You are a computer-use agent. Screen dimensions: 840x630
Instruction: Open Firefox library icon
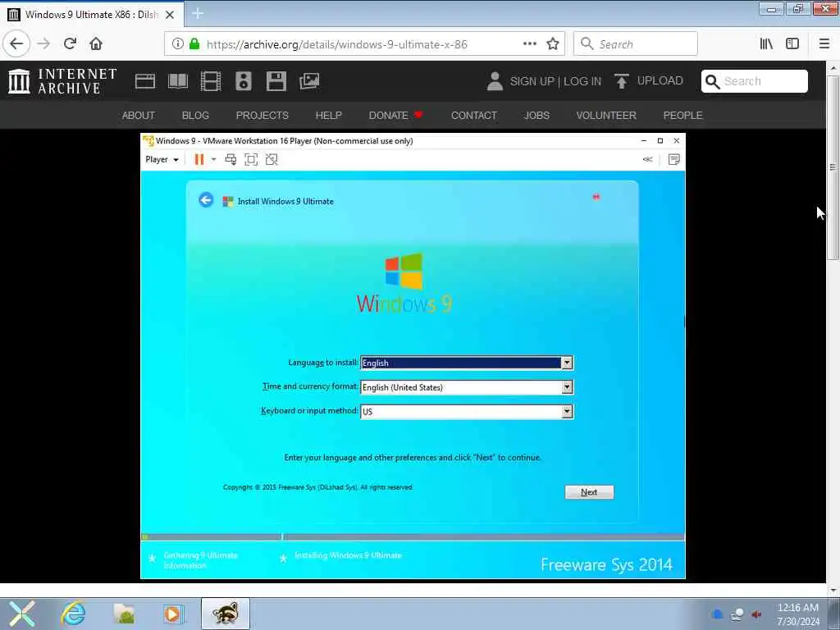(x=767, y=43)
